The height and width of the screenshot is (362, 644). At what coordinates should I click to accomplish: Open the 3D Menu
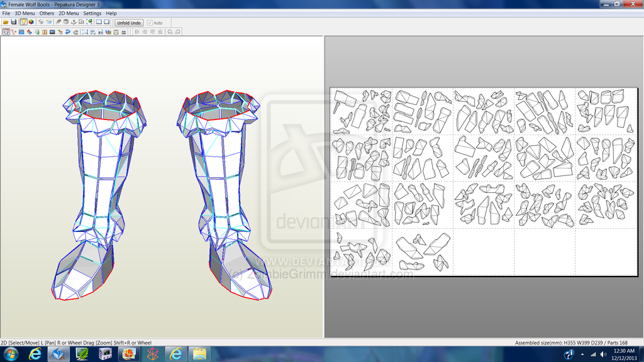pos(25,13)
